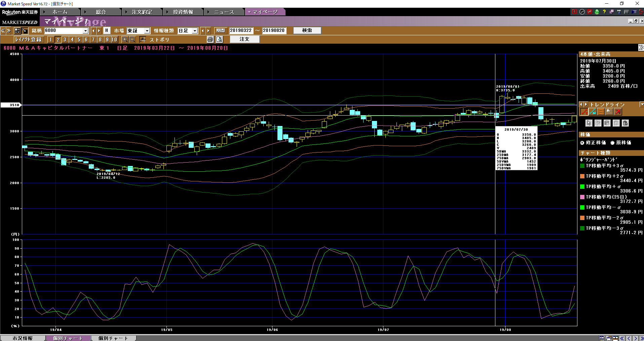Viewport: 644px width, 341px height.
Task: Switch to the 市況情報 bottom tab
Action: (x=23, y=338)
